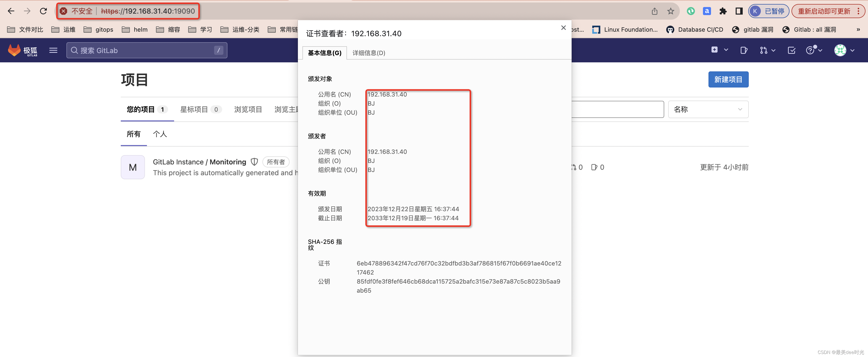
Task: Open 运维-分类 bookmark folder
Action: [240, 30]
